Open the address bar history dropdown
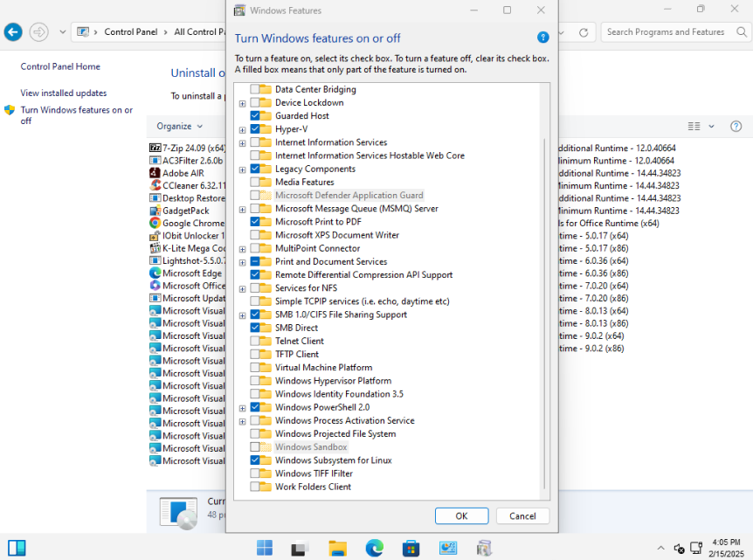 pos(561,32)
